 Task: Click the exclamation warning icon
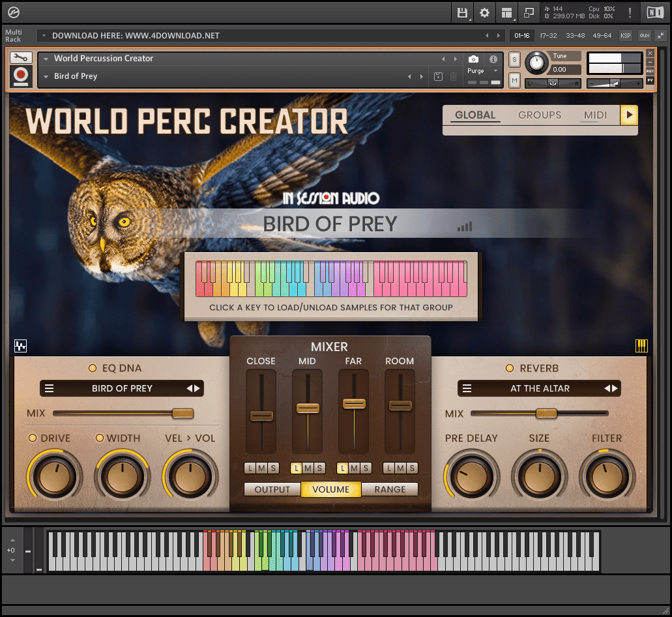pos(630,13)
